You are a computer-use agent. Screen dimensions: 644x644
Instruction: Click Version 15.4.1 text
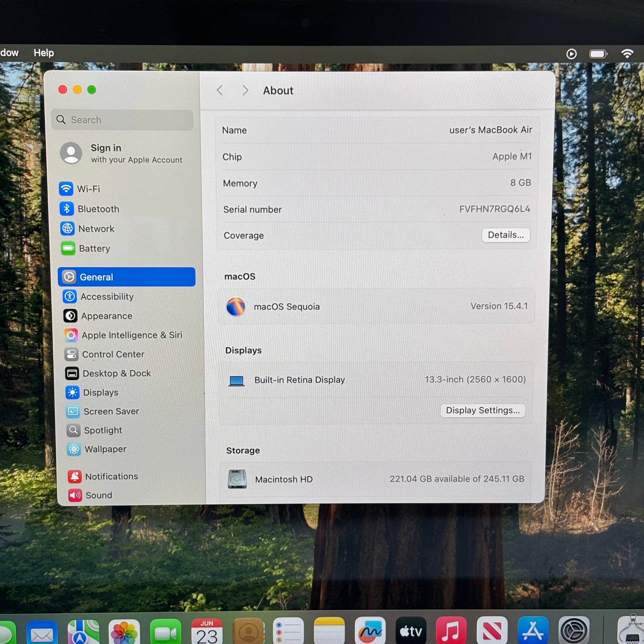coord(499,306)
